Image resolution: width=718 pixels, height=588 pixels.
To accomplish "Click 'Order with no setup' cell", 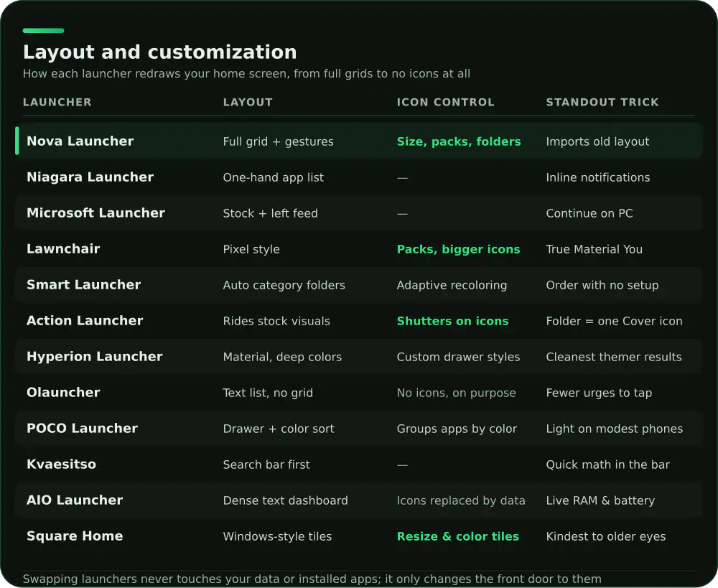I will point(602,285).
